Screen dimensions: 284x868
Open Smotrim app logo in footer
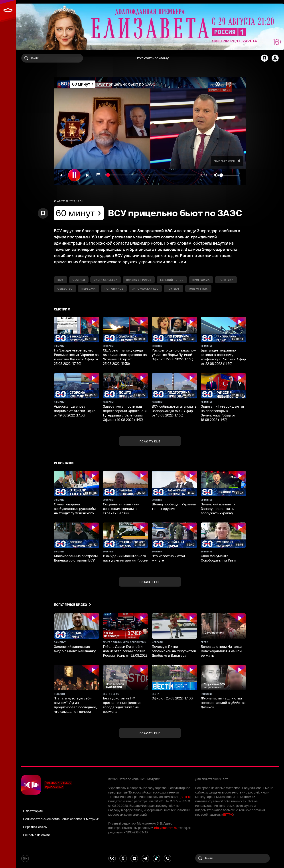pos(31,785)
